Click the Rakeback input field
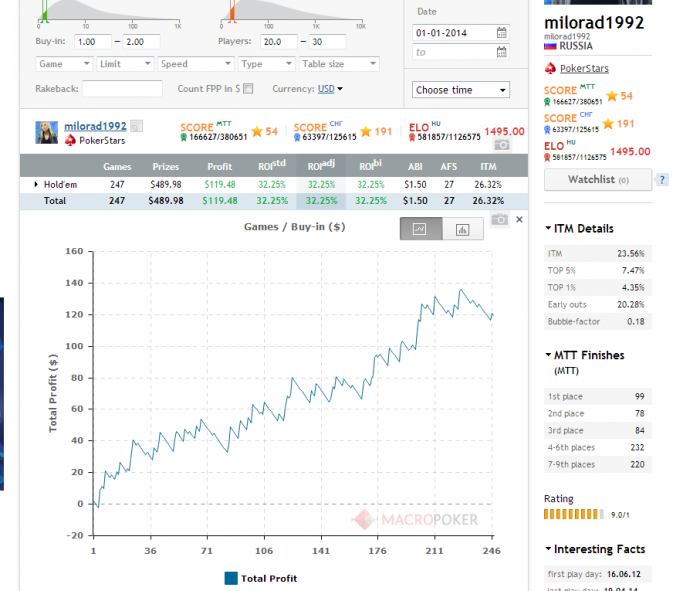700x591 pixels. 122,88
